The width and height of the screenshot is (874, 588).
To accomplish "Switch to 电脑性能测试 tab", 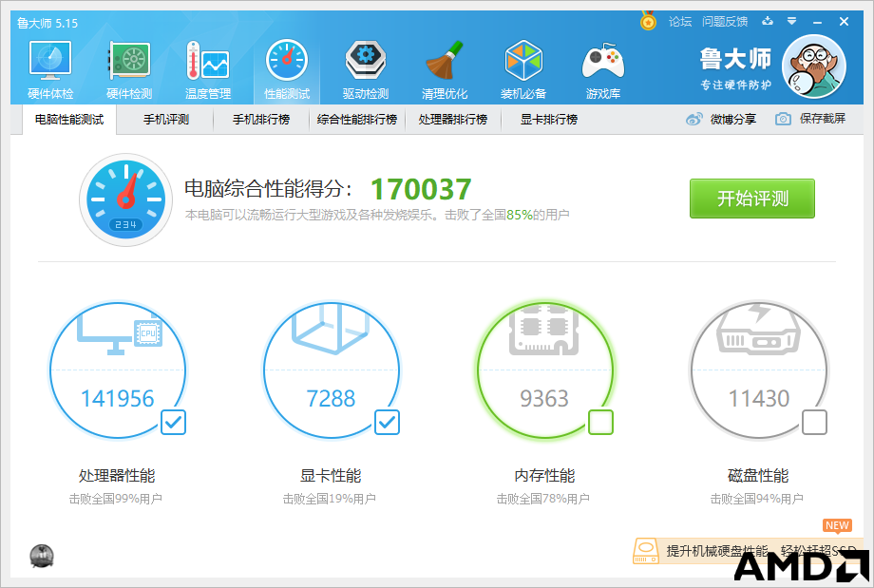I will click(x=69, y=120).
